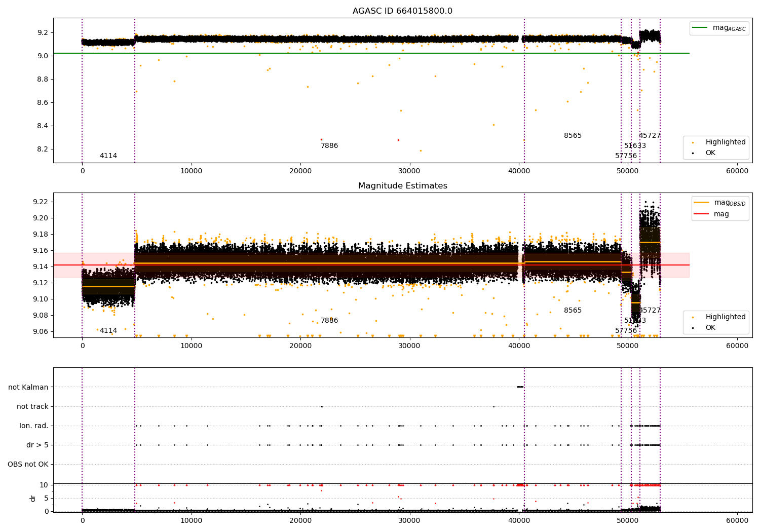Click obsid label 8565 in the top plot

(573, 135)
